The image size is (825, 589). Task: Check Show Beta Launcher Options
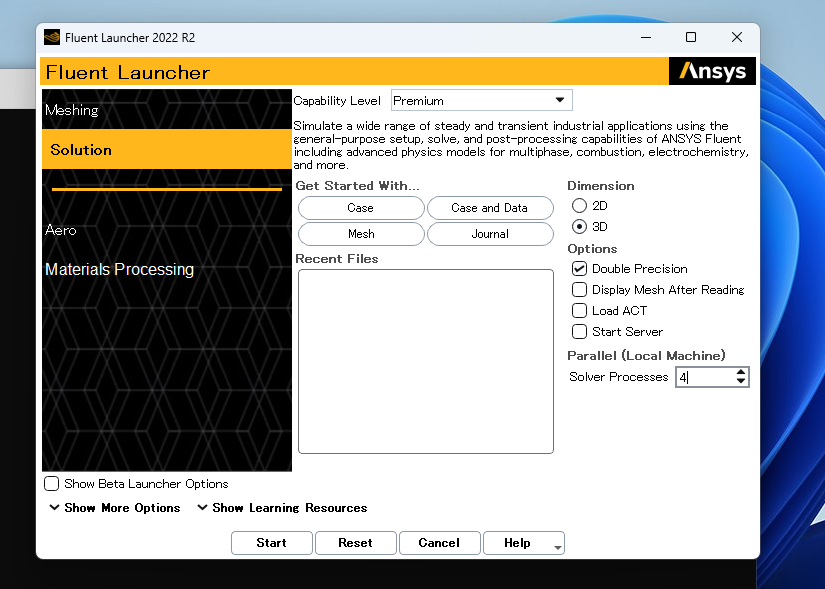[52, 484]
